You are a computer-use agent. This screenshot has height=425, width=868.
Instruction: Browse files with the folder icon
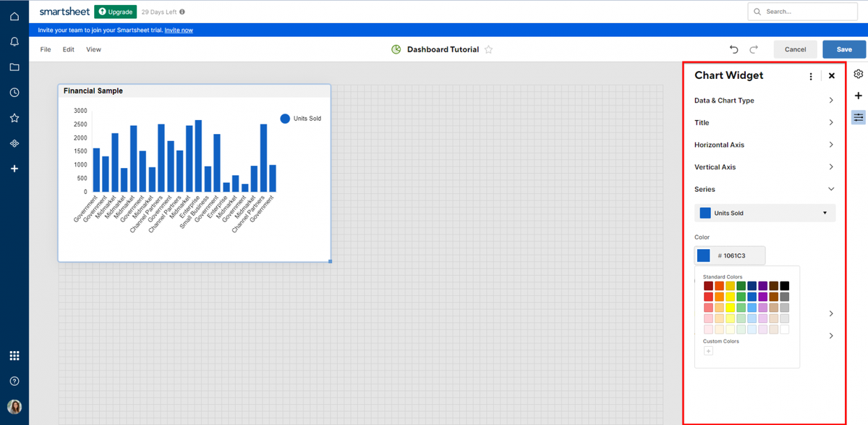[x=14, y=67]
